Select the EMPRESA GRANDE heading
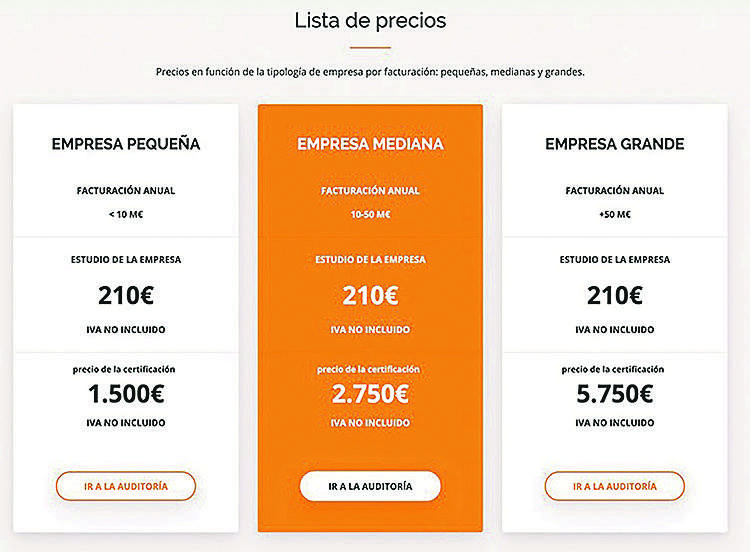Viewport: 750px width, 552px height. (x=615, y=144)
